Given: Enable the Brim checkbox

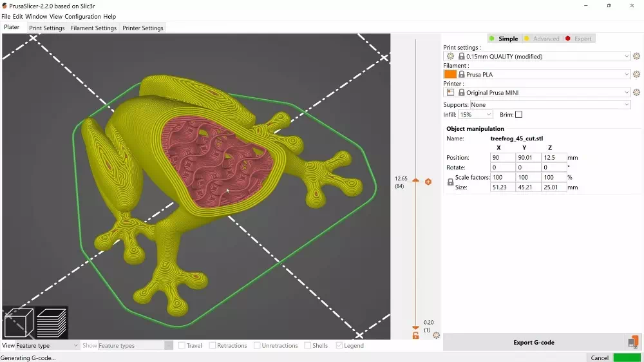Looking at the screenshot, I should click(x=518, y=115).
